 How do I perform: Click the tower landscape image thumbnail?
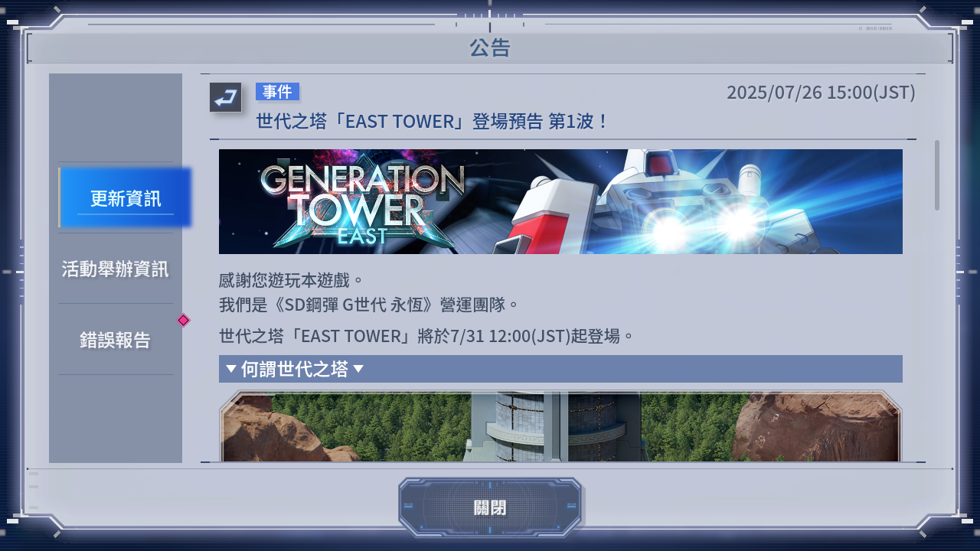(560, 426)
